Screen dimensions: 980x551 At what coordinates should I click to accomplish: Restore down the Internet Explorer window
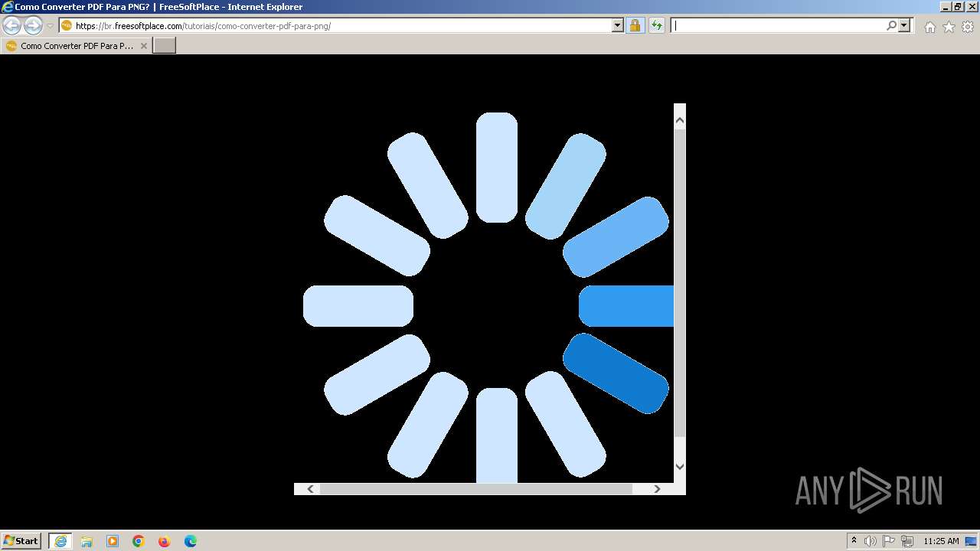tap(958, 7)
